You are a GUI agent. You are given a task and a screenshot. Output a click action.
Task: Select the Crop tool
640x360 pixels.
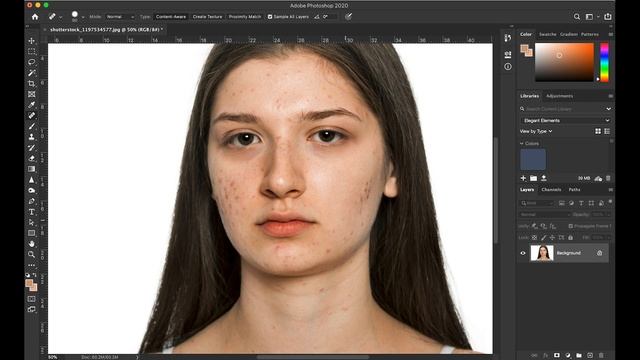(x=31, y=83)
